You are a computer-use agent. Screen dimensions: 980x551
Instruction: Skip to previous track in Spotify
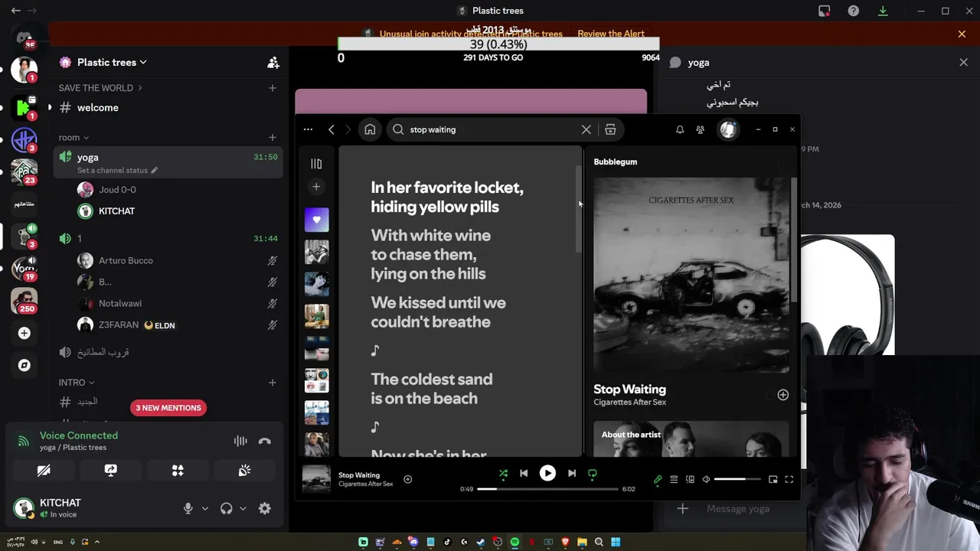[x=524, y=474]
